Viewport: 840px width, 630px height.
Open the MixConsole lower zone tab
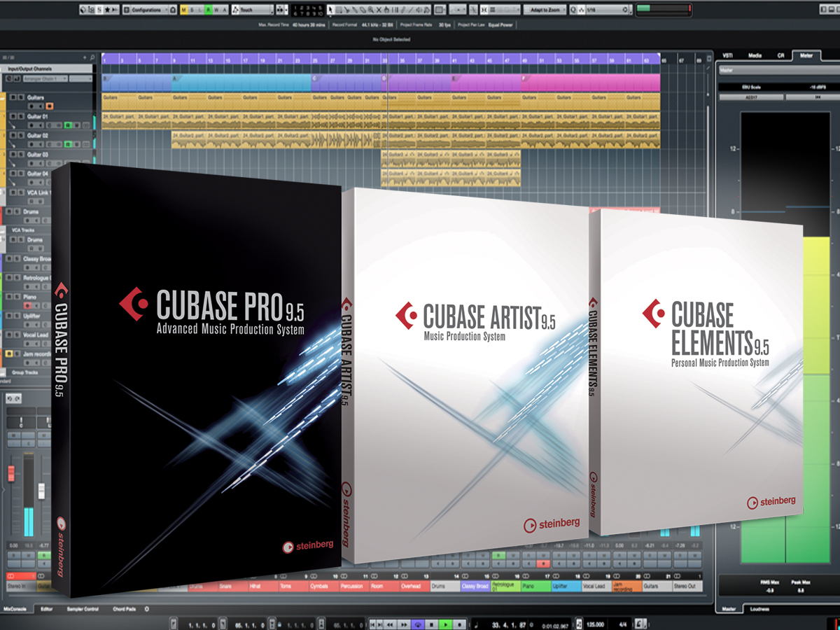pos(15,609)
